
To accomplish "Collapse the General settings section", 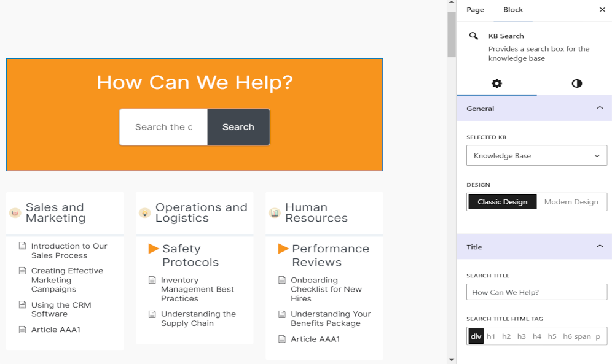I will point(600,109).
